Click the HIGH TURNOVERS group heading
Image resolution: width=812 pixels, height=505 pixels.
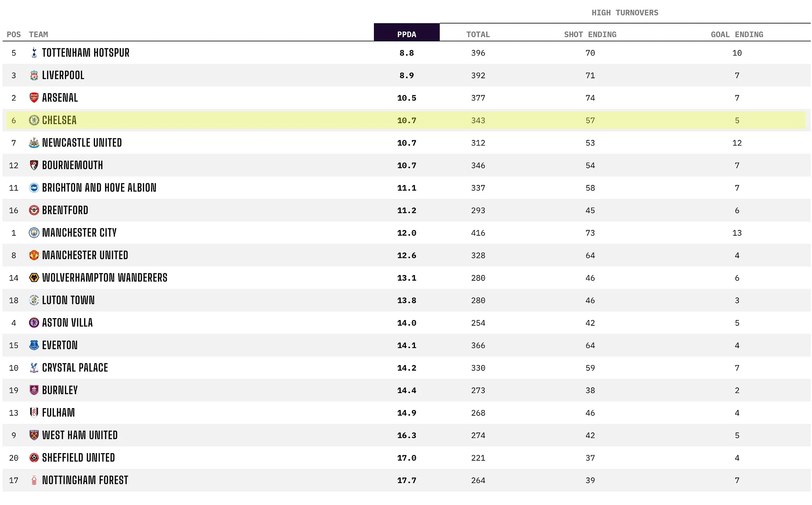625,13
